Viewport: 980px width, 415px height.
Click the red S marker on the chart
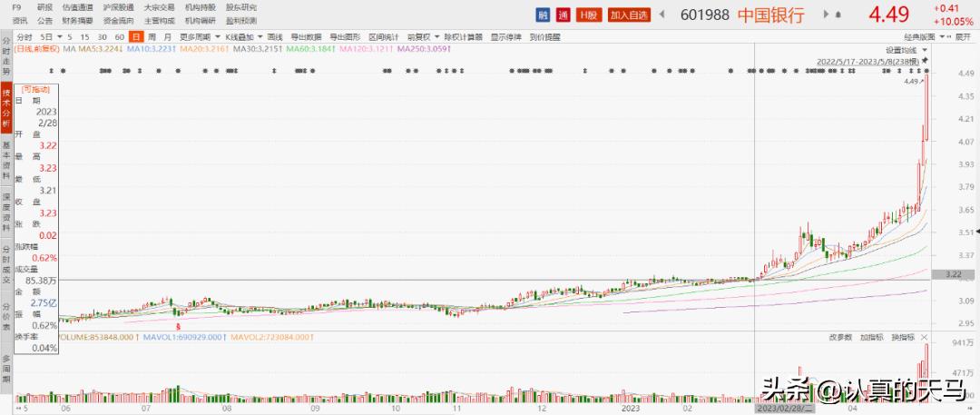tap(178, 326)
